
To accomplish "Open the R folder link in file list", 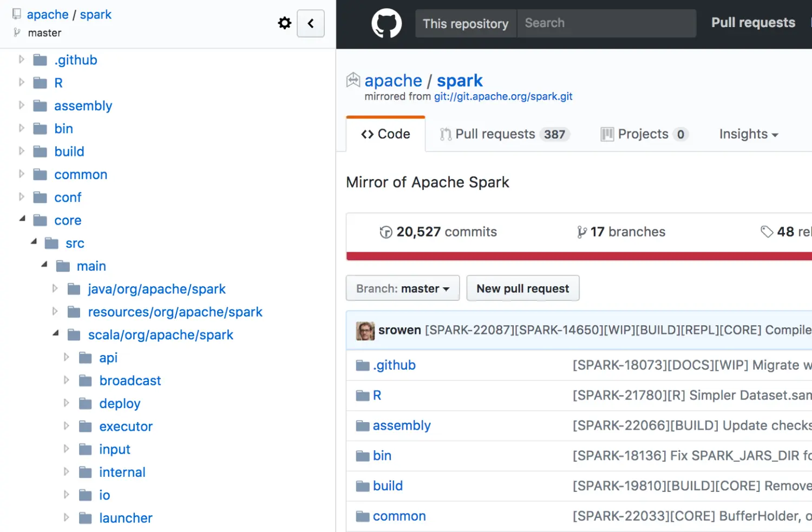I will click(x=377, y=396).
